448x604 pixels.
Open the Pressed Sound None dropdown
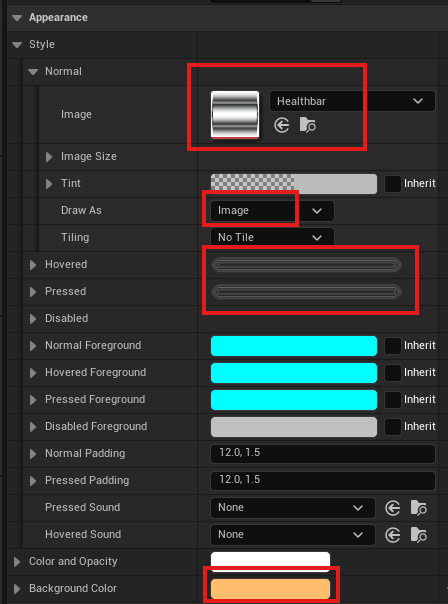293,508
